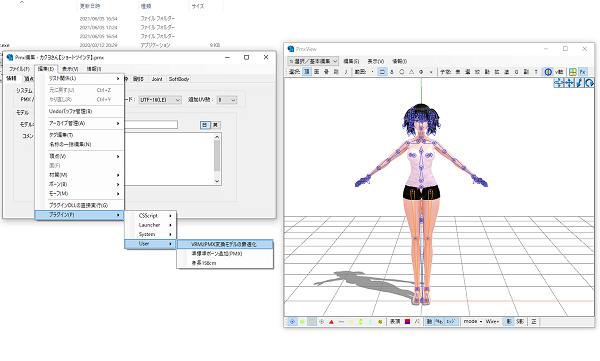Click the comment box scrollbar
The image size is (600, 361).
coord(217,159)
